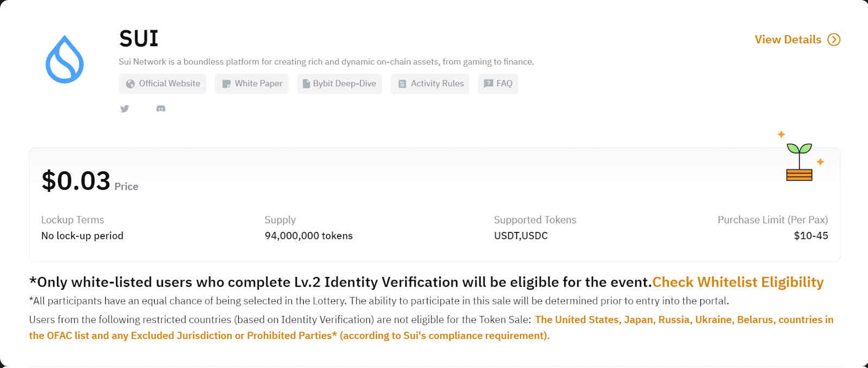Screen dimensions: 868x368
Task: Click the 94,000,000 tokens supply value
Action: coord(309,236)
